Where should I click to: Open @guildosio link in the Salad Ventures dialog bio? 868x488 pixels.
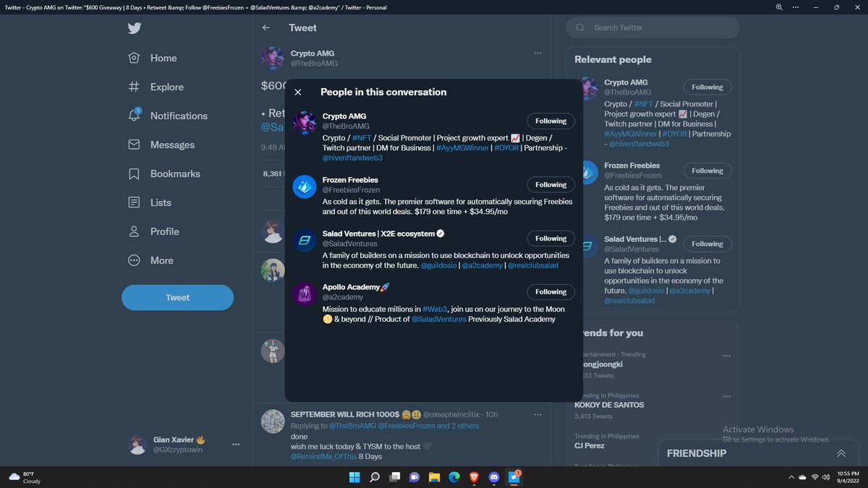[438, 265]
